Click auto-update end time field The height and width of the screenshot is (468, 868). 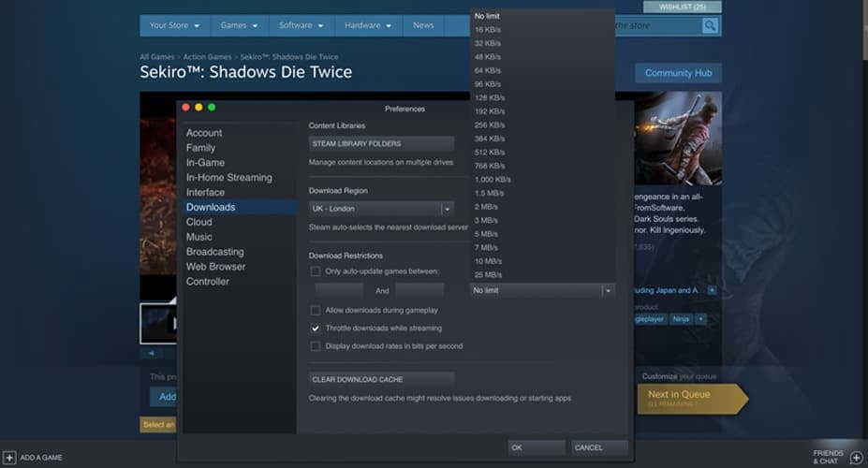click(x=419, y=290)
